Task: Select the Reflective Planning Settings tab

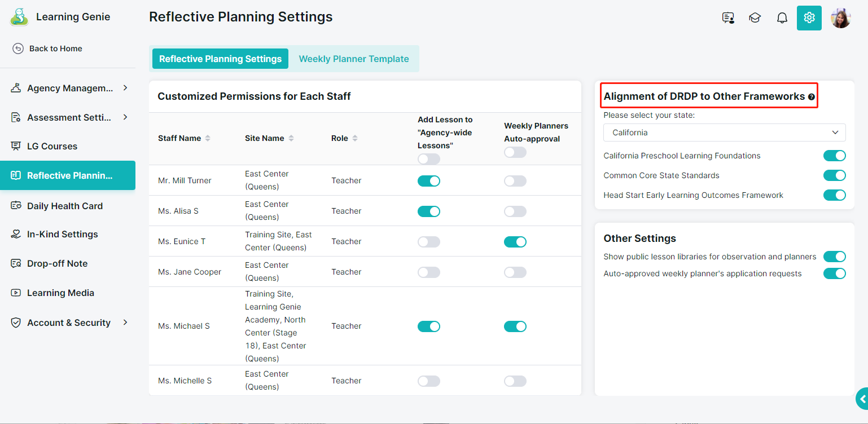Action: coord(220,59)
